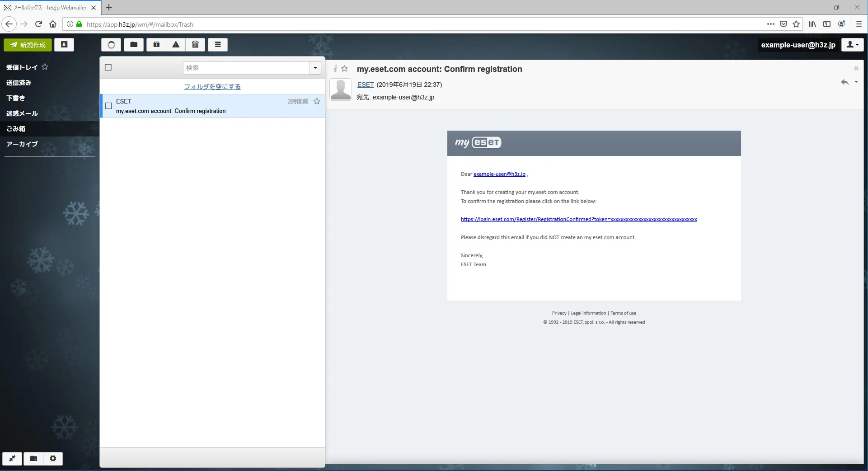Viewport: 868px width, 471px height.
Task: Open the more actions hamburger menu in toolbar
Action: tap(218, 45)
